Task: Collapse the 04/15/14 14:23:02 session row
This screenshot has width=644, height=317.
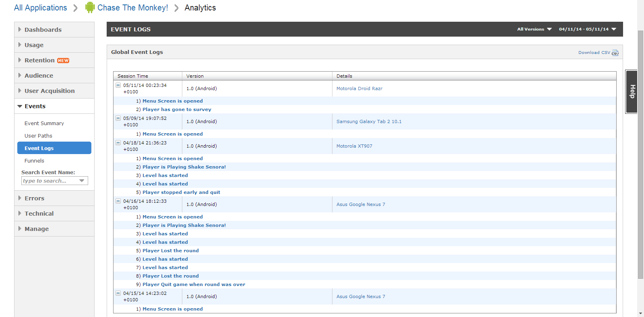Action: point(118,293)
